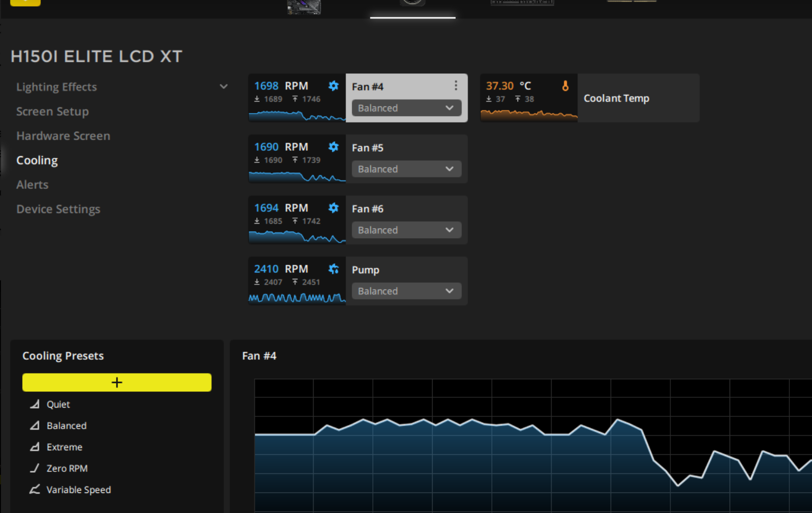Image resolution: width=812 pixels, height=513 pixels.
Task: Open the Alerts section
Action: coord(32,184)
